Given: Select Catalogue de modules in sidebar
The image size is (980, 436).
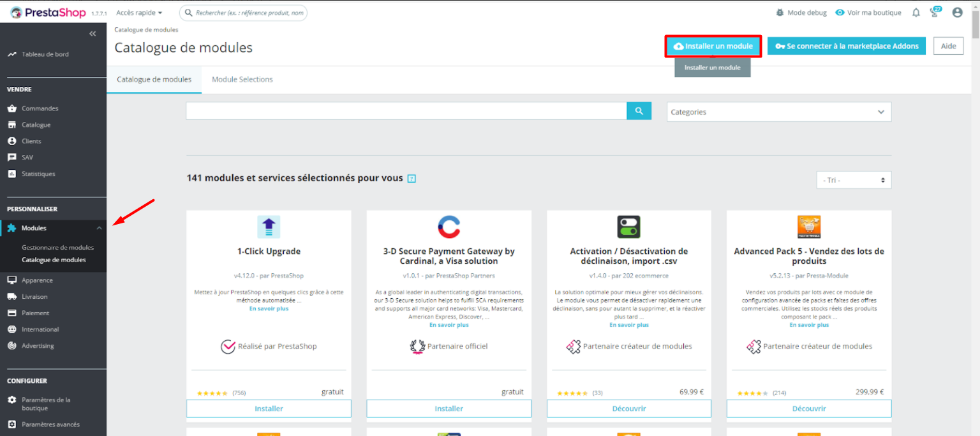Looking at the screenshot, I should pyautogui.click(x=54, y=260).
